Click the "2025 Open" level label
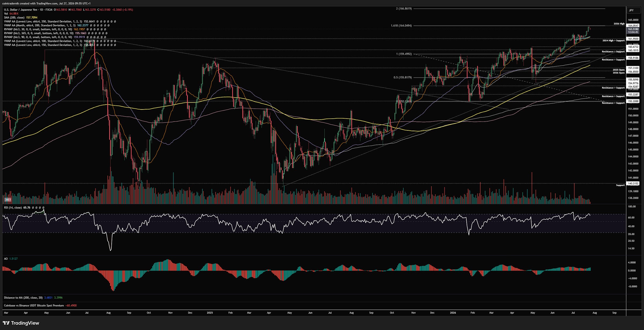644x330 pixels. pyautogui.click(x=619, y=70)
